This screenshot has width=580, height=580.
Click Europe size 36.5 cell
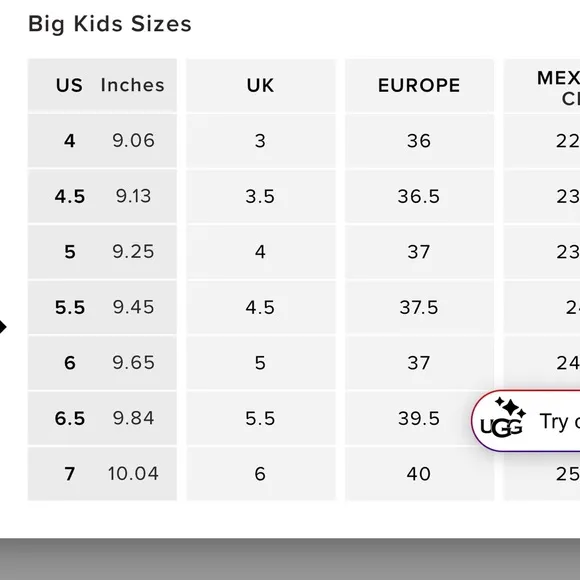pyautogui.click(x=419, y=196)
